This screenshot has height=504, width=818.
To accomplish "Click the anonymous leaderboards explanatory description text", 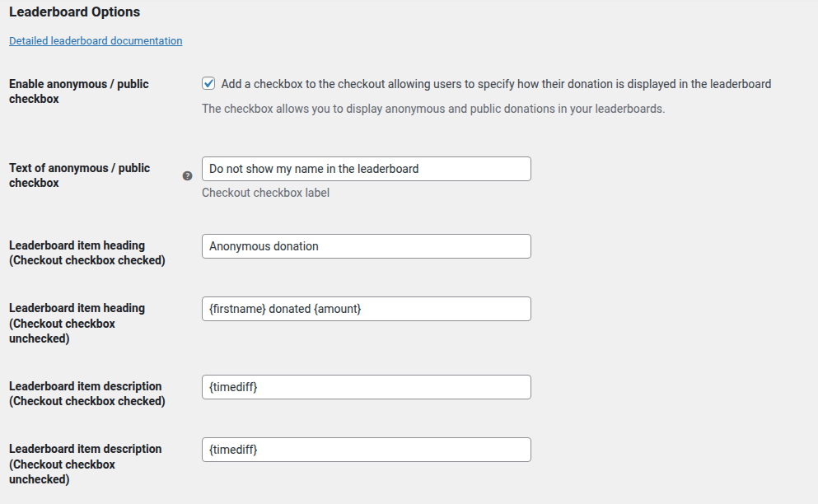I will pyautogui.click(x=432, y=108).
